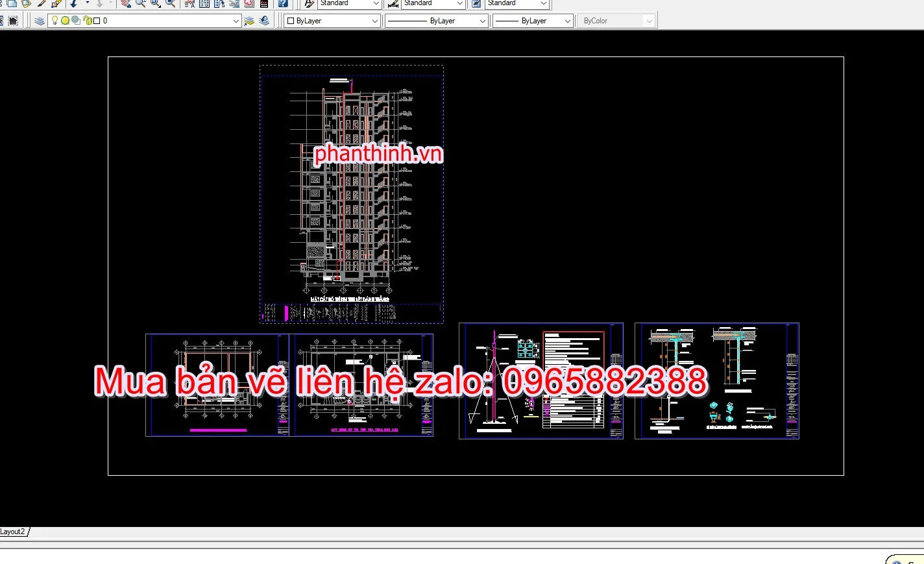The image size is (924, 564).
Task: Open the Dimension Style manager icon
Action: 393,3
